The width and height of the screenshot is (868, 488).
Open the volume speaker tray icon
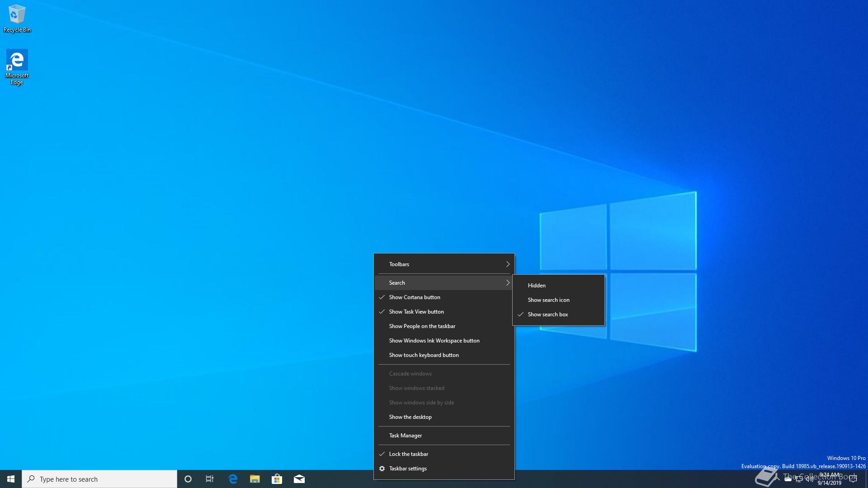tap(809, 479)
